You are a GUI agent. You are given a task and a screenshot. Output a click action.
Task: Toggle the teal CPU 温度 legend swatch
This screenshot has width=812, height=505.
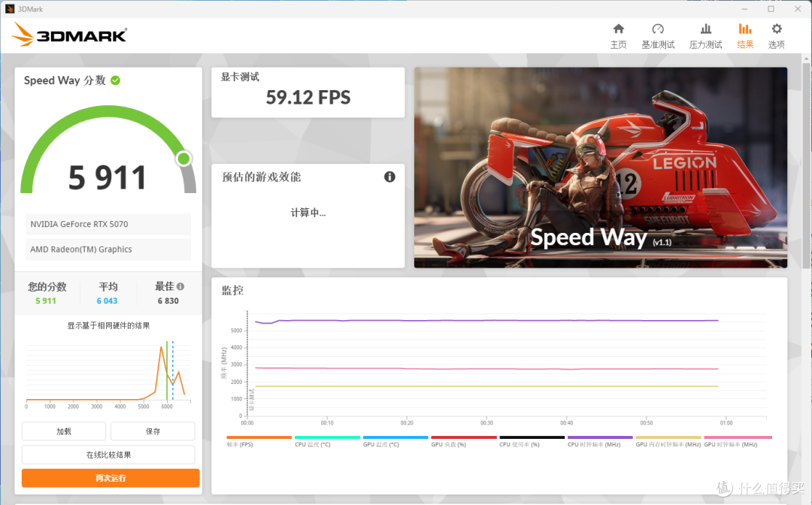click(x=327, y=437)
